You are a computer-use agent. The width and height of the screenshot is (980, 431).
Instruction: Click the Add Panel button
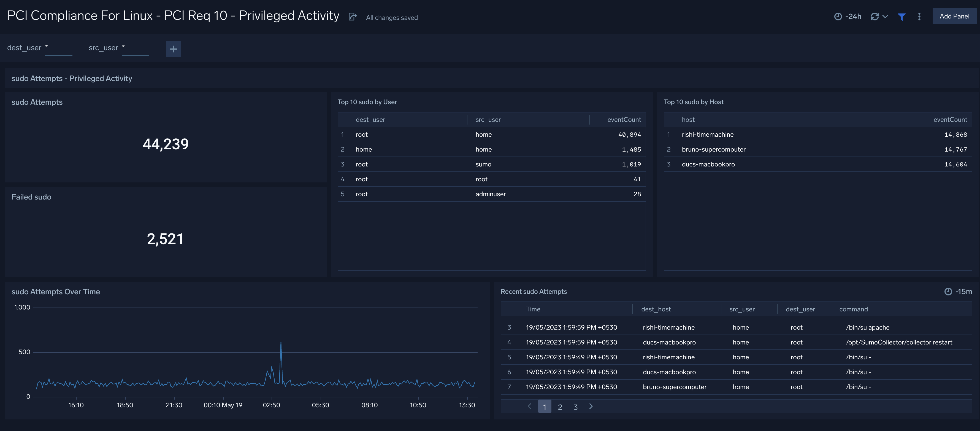[x=954, y=16]
